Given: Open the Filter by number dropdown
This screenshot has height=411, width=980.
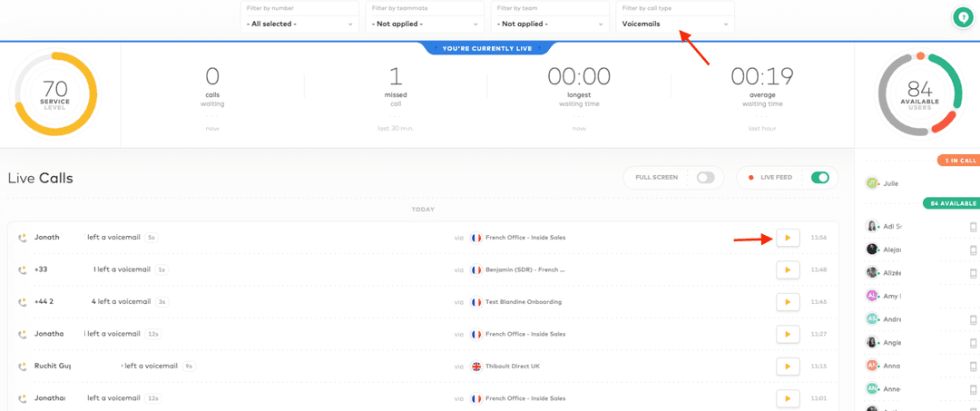Looking at the screenshot, I should pos(299,24).
